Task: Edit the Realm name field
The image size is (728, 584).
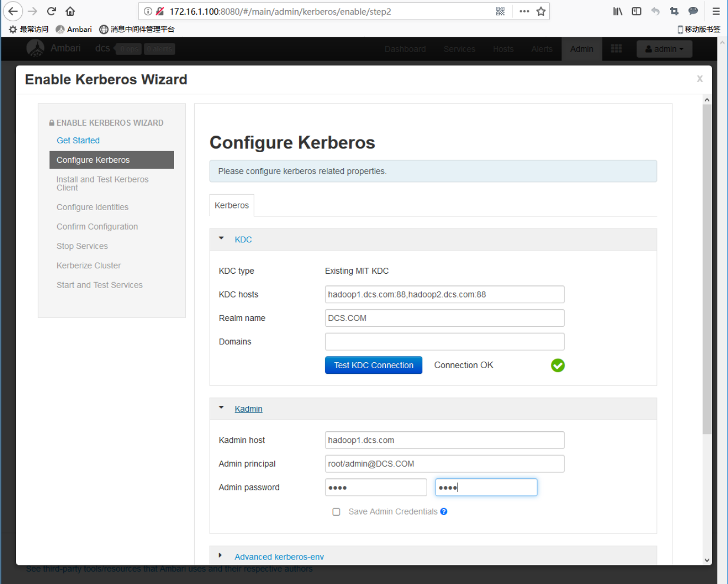Action: pyautogui.click(x=445, y=318)
